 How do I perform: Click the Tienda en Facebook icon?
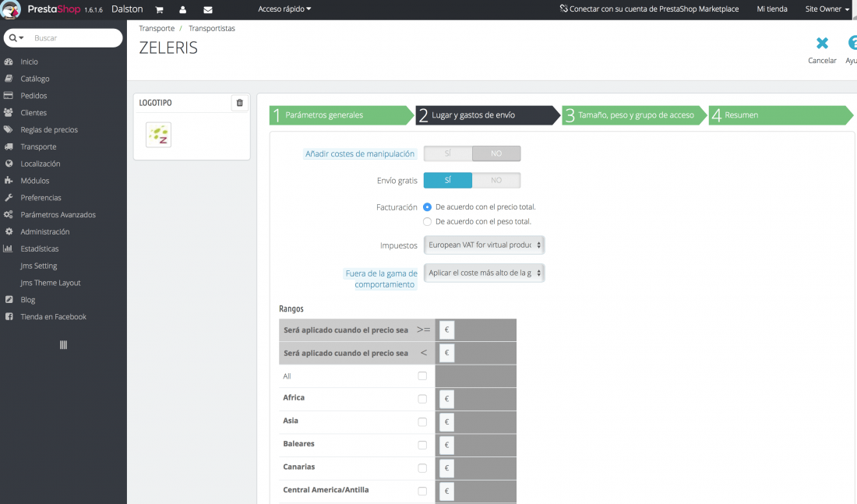click(x=9, y=316)
